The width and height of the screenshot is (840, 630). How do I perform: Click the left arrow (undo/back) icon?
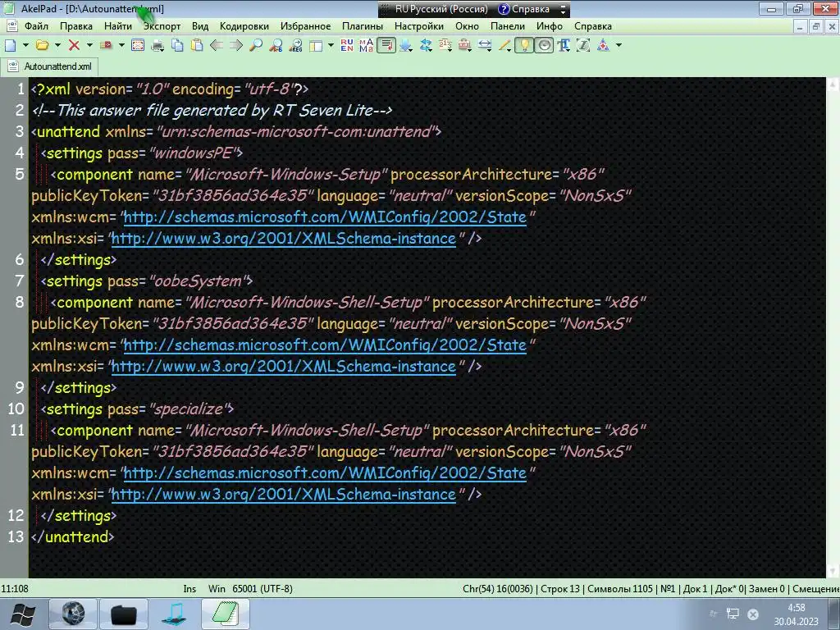[x=217, y=46]
